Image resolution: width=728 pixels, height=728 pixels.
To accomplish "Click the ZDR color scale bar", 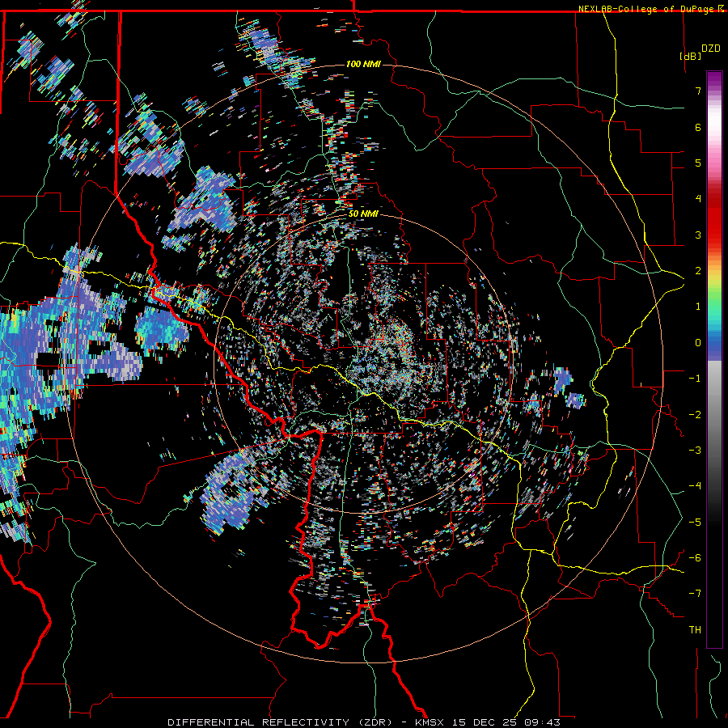I will tap(714, 359).
